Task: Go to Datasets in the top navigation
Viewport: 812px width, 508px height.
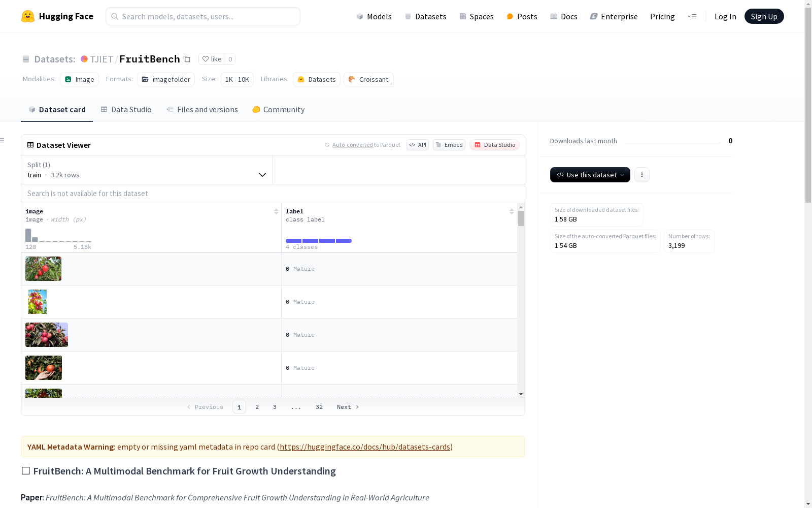Action: 425,16
